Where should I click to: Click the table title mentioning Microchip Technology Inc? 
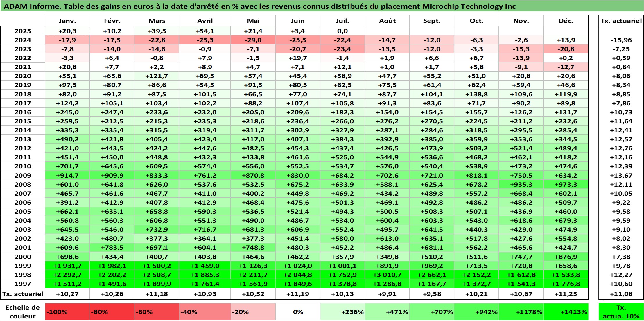[260, 6]
